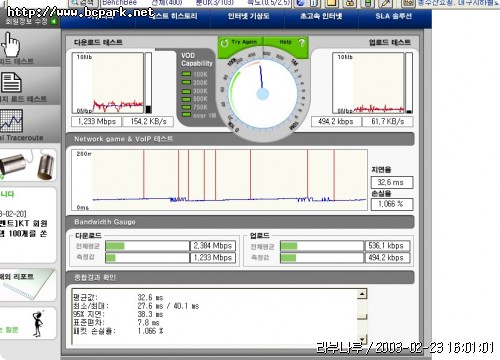Click the 검색 button in top toolbar

point(83,3)
